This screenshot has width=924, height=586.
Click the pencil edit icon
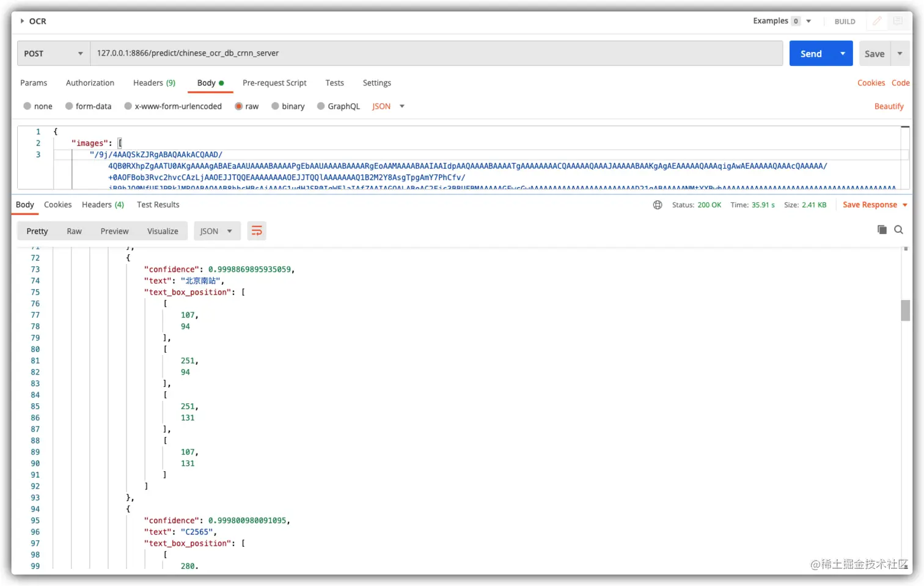tap(877, 21)
